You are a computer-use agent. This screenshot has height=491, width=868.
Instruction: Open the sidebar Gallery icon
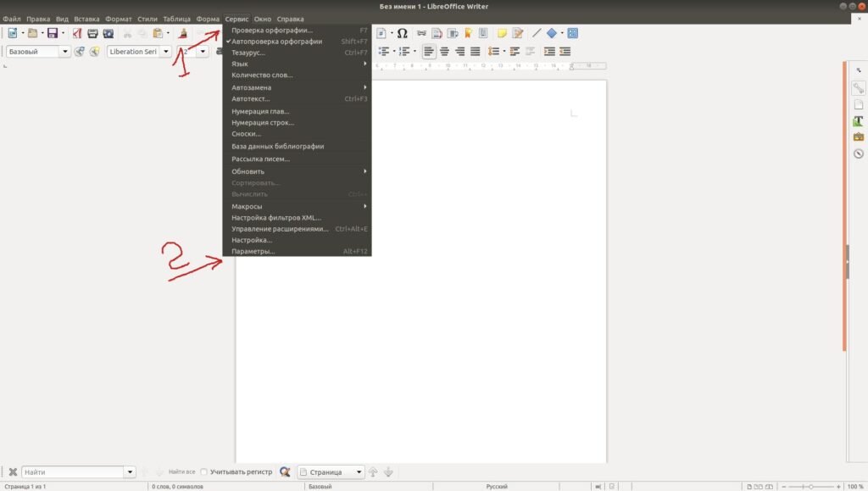(x=859, y=137)
